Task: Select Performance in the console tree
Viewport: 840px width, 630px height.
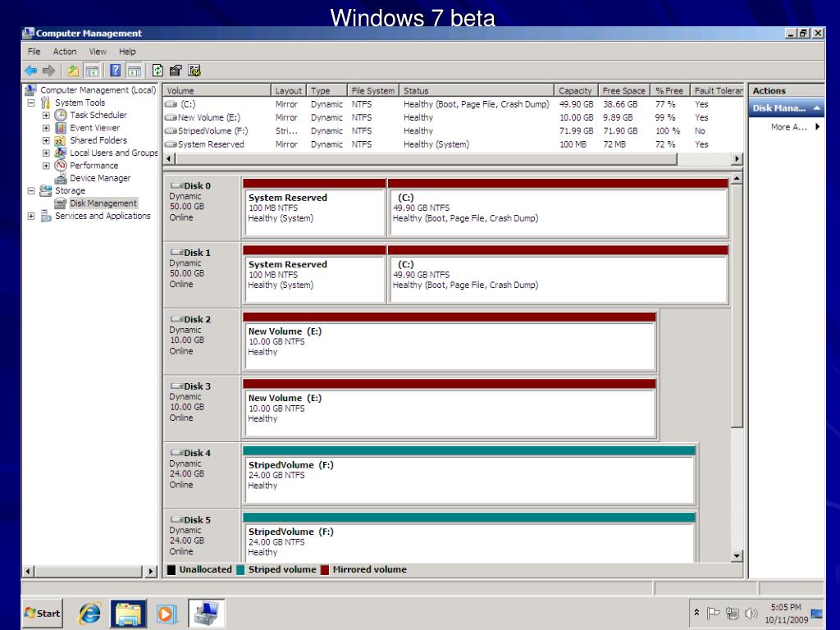Action: coord(94,166)
